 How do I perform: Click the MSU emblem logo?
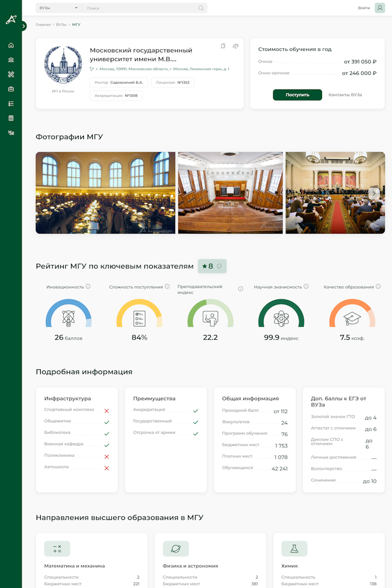coord(63,66)
